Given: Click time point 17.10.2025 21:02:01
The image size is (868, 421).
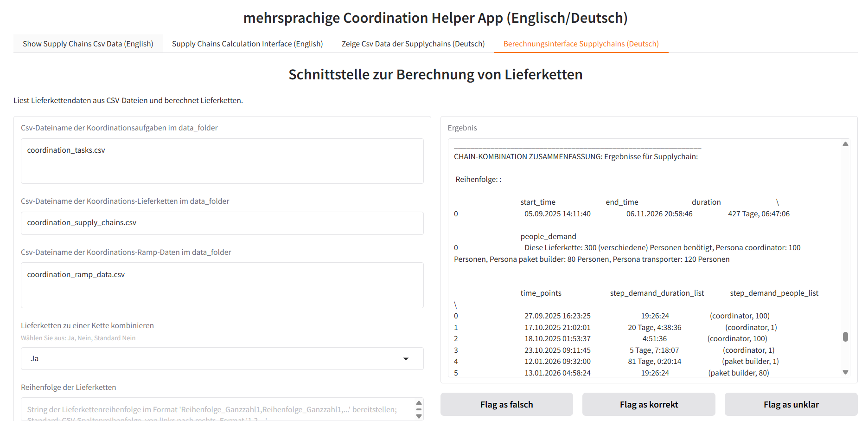Looking at the screenshot, I should [557, 327].
